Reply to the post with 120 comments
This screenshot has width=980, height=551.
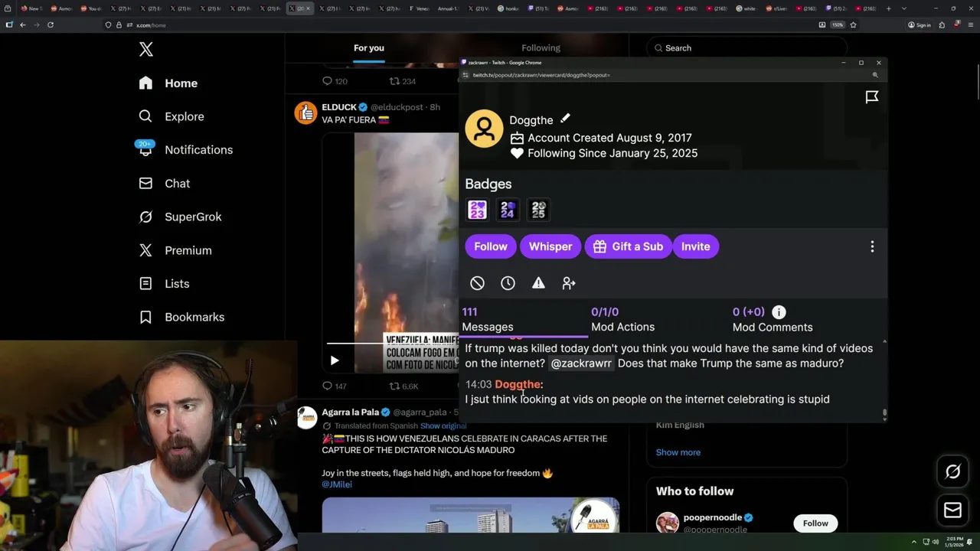point(335,81)
